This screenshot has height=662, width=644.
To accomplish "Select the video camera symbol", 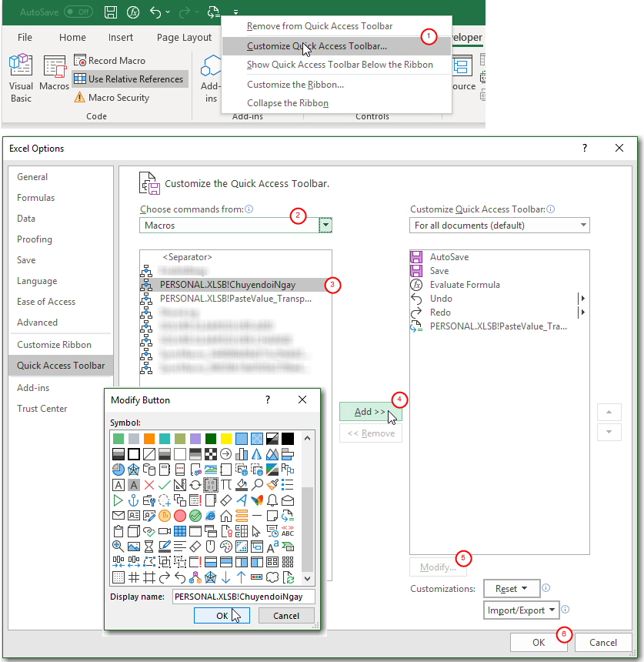I will [x=164, y=531].
